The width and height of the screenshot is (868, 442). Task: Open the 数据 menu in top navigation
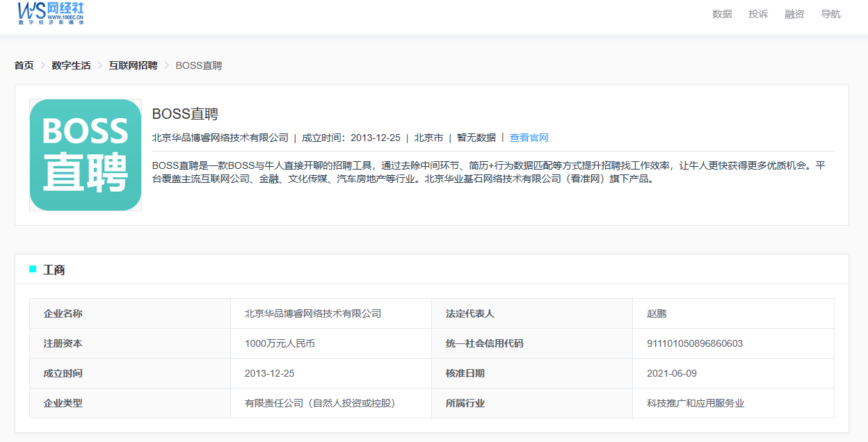[722, 14]
